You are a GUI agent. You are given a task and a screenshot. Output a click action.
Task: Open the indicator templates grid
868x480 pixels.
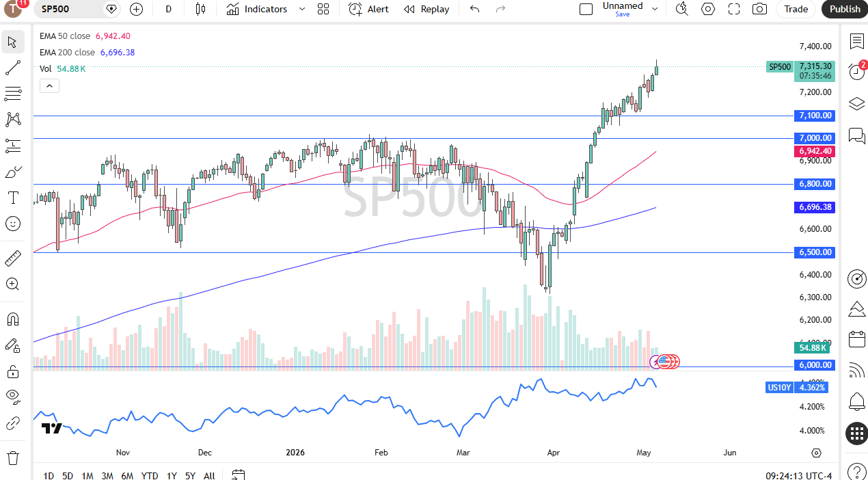click(x=323, y=9)
